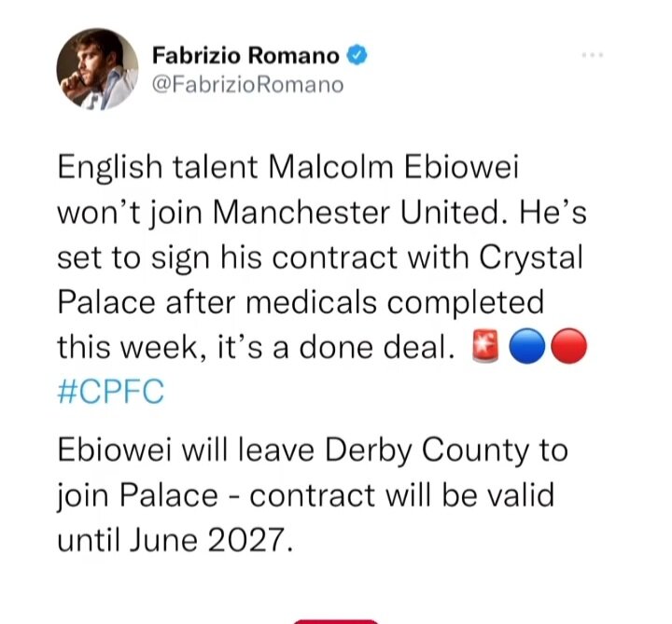Click the phrase "medicals completed"
Viewport: 672px width, 624px height.
tap(395, 302)
